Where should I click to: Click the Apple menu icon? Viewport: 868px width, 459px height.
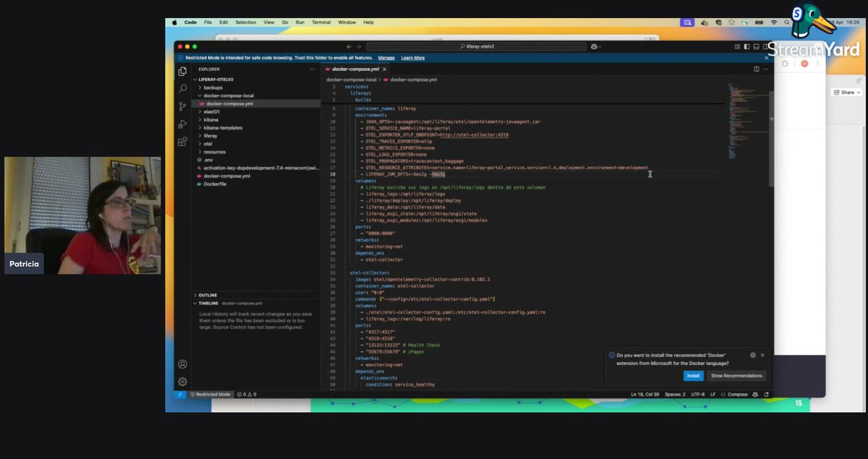click(174, 22)
